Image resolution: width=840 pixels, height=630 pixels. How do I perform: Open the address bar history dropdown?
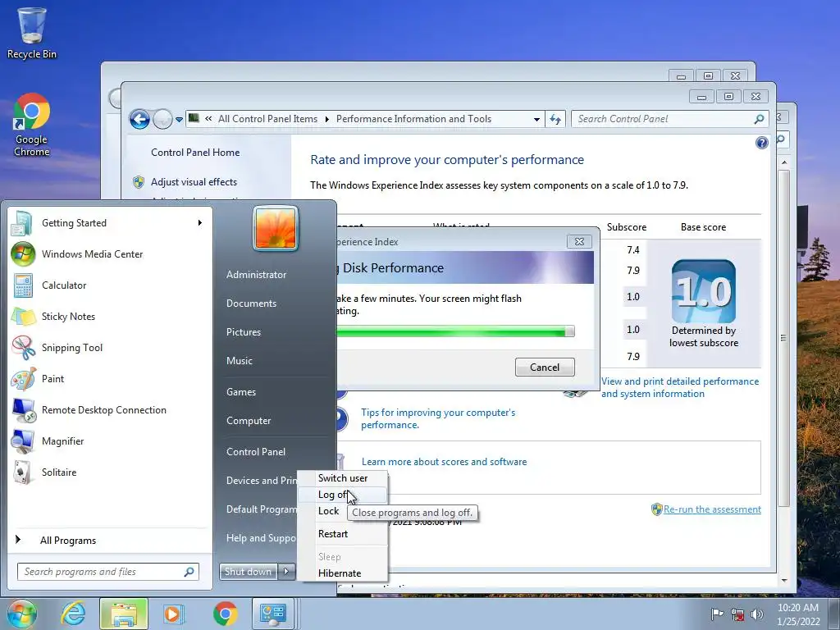coord(536,120)
